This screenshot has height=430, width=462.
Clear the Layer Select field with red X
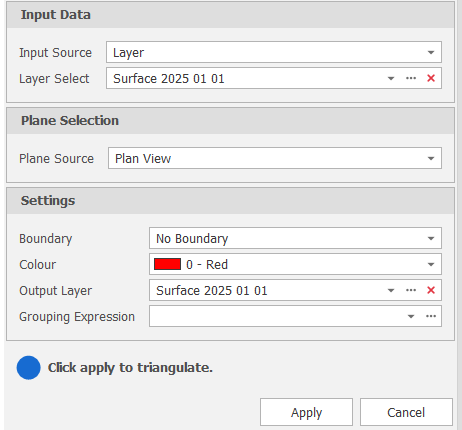(431, 78)
